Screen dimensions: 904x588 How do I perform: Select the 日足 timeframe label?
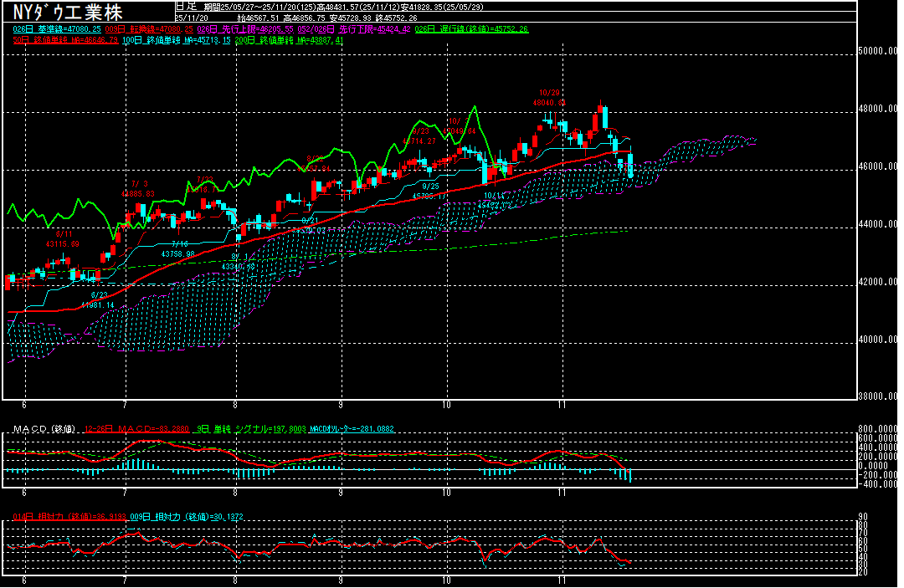(185, 6)
